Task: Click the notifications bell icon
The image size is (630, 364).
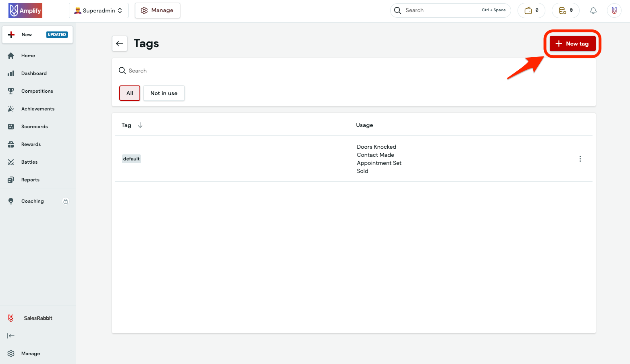Action: click(593, 10)
